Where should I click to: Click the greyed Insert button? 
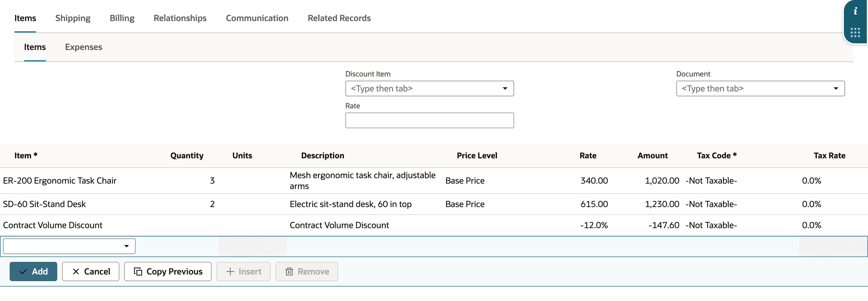click(x=243, y=272)
